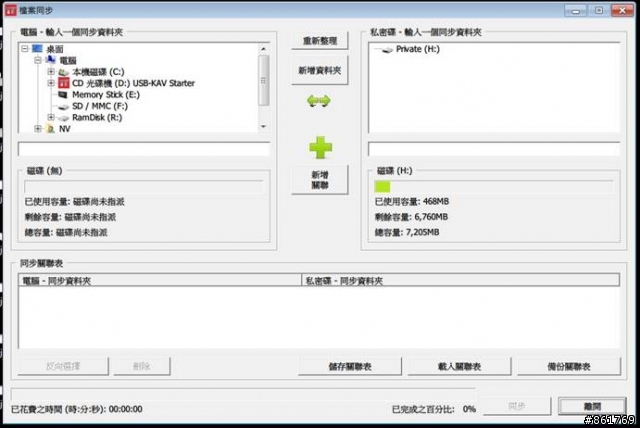The height and width of the screenshot is (428, 640).
Task: Click the 備份關聯表 (Backup table) button
Action: (569, 366)
